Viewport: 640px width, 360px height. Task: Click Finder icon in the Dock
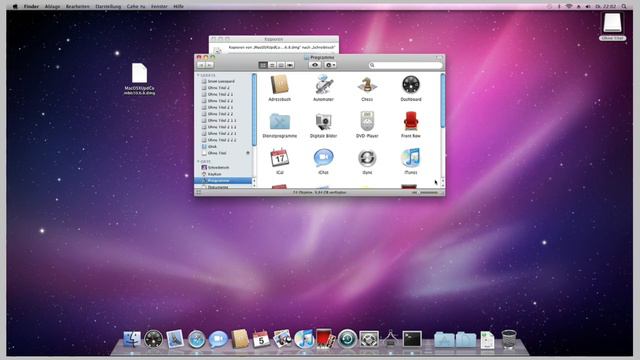click(132, 339)
